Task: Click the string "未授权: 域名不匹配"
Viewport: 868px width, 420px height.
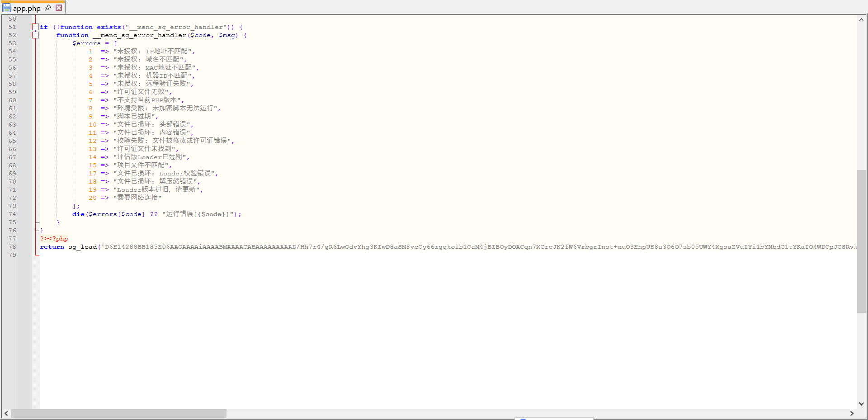Action: [x=148, y=60]
